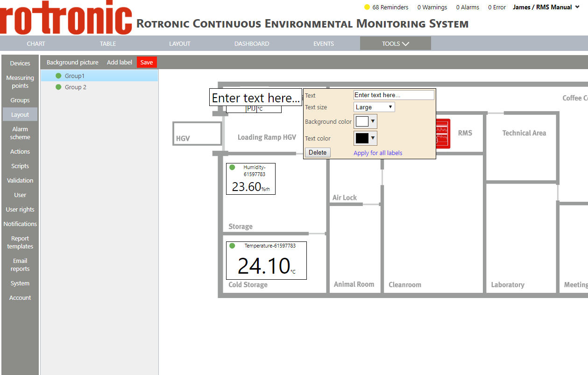Switch to the Layout tab in top navigation
The image size is (588, 375).
[x=180, y=43]
